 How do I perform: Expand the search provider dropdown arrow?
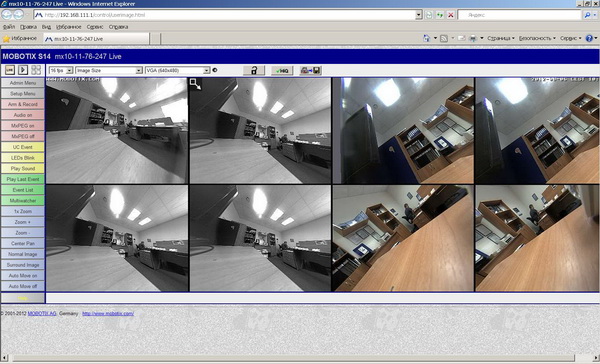pyautogui.click(x=595, y=15)
